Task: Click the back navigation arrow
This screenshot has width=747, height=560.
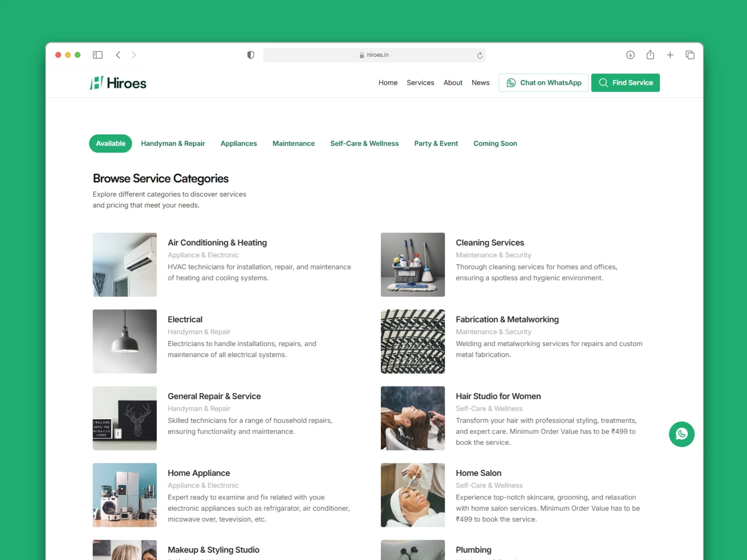Action: point(119,55)
